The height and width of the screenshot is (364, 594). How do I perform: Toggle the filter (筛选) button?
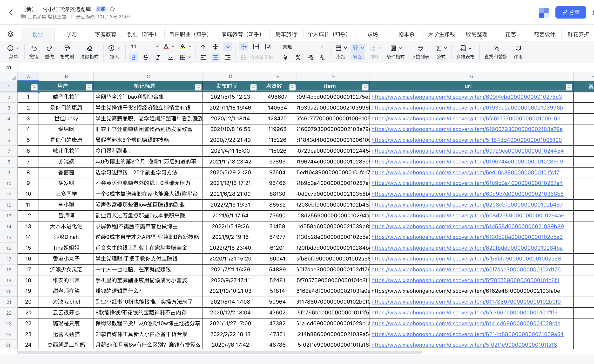pos(358,52)
